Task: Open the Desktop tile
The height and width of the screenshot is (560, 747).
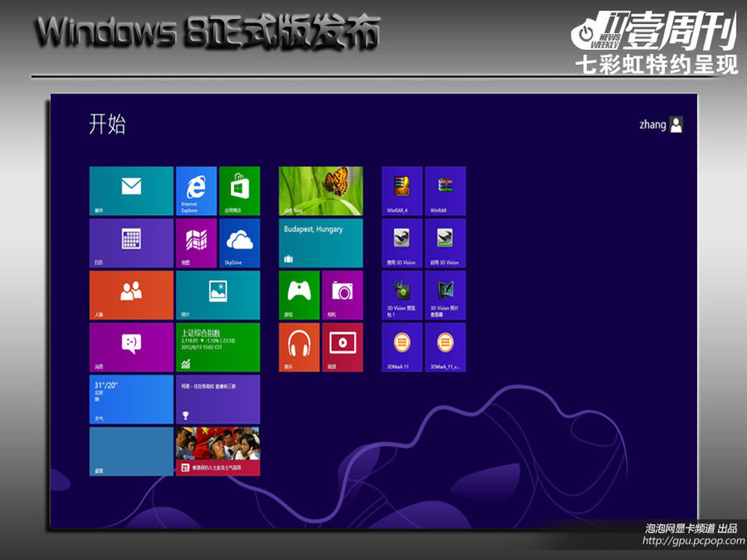Action: (x=131, y=452)
